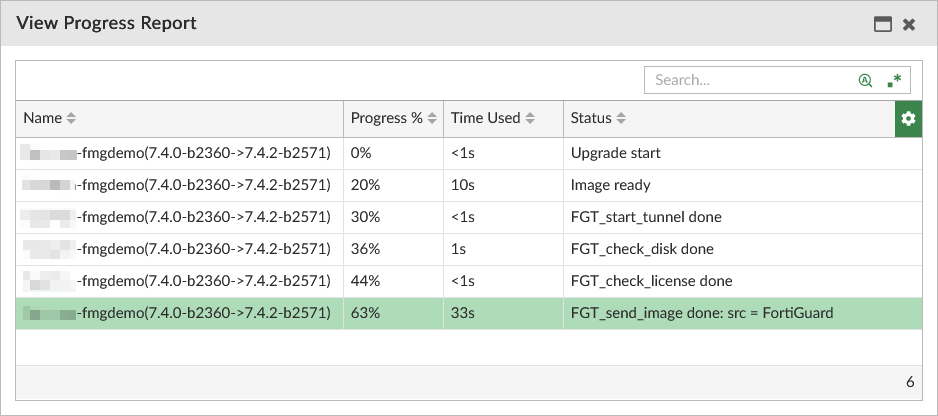The height and width of the screenshot is (416, 938).
Task: Sort by the Time Used column arrows
Action: (x=530, y=119)
